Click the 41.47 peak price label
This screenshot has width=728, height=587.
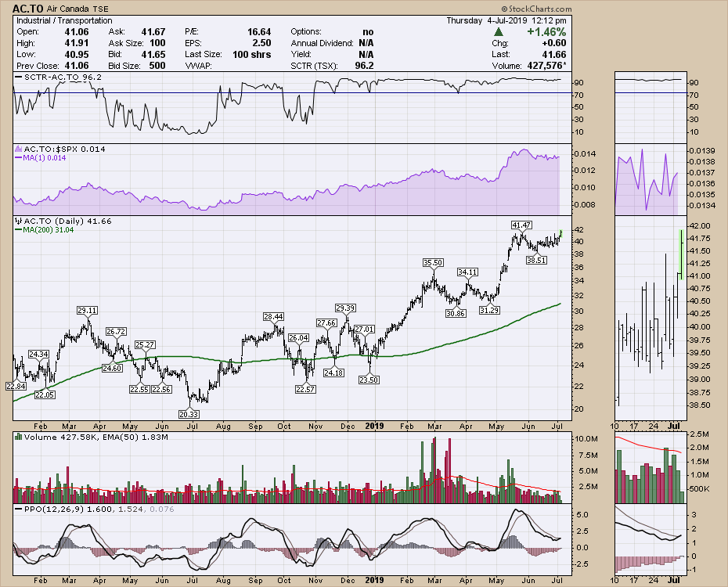pos(521,225)
